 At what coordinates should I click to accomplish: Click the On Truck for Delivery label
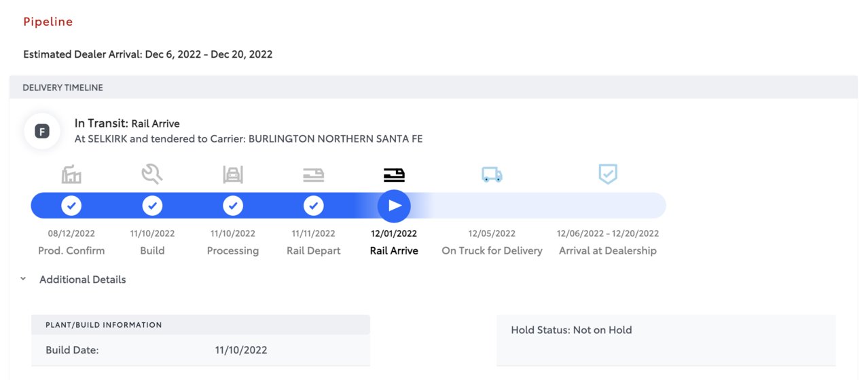coord(492,251)
